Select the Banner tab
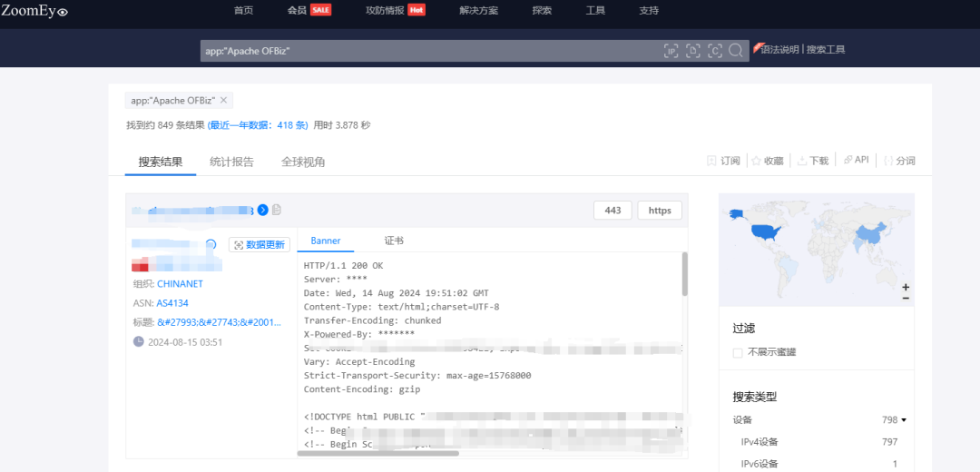Screen dimensions: 980x472 click(x=326, y=241)
